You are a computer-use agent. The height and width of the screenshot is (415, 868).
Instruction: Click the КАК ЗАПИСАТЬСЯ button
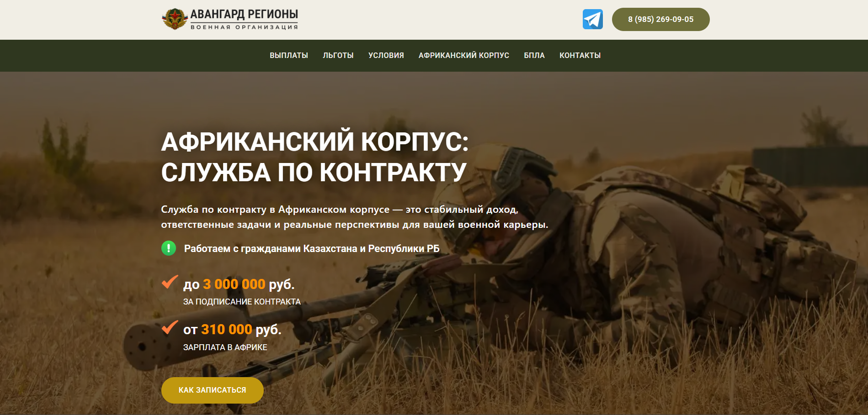point(213,390)
